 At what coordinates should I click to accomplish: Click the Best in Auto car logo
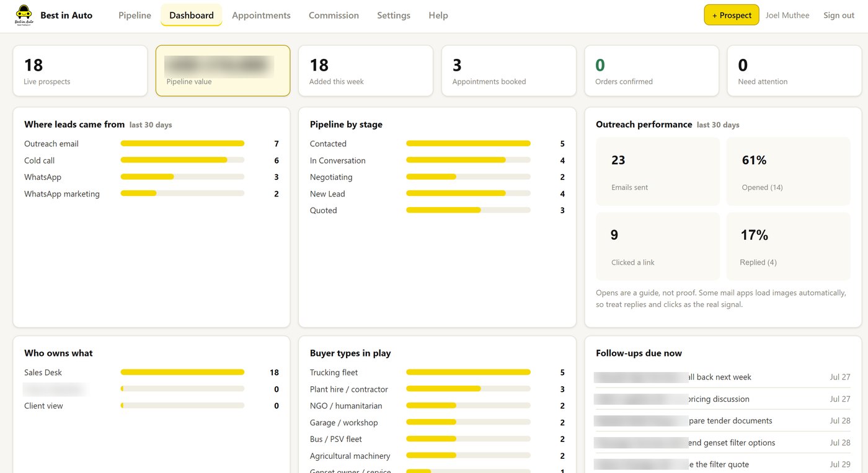coord(24,15)
